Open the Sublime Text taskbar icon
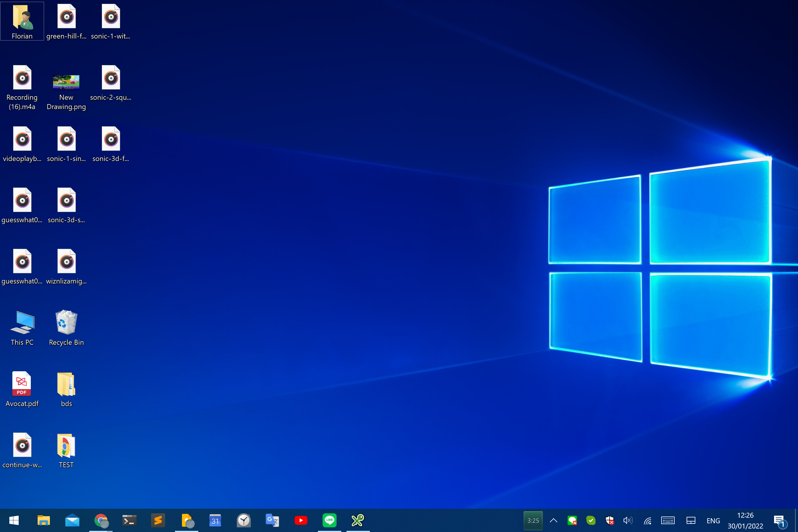The width and height of the screenshot is (798, 532). point(158,520)
